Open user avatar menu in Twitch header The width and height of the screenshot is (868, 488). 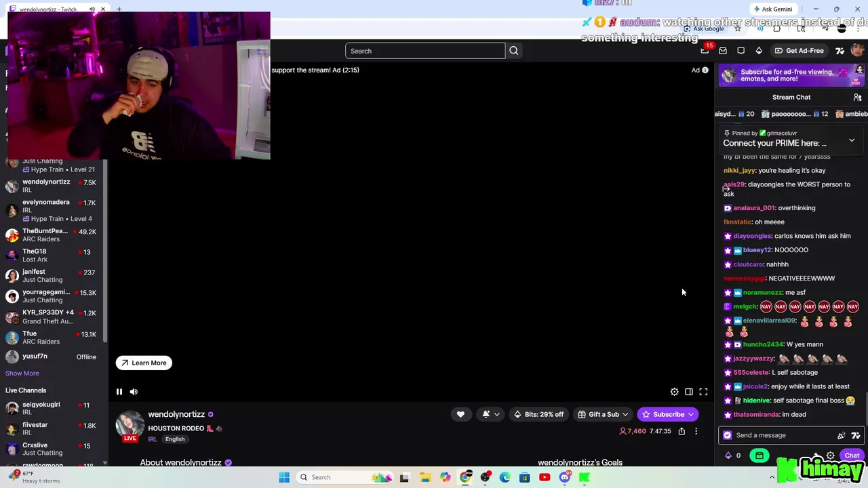tap(858, 51)
